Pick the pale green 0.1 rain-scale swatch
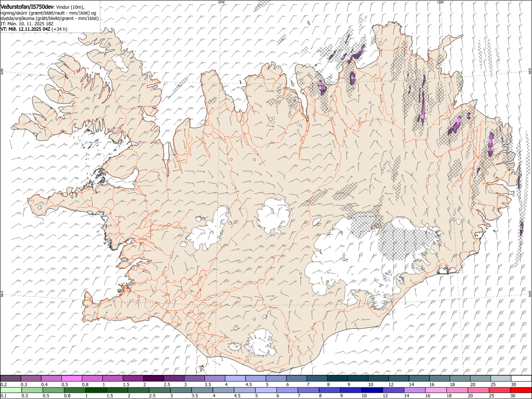Image resolution: width=532 pixels, height=399 pixels. (11, 390)
